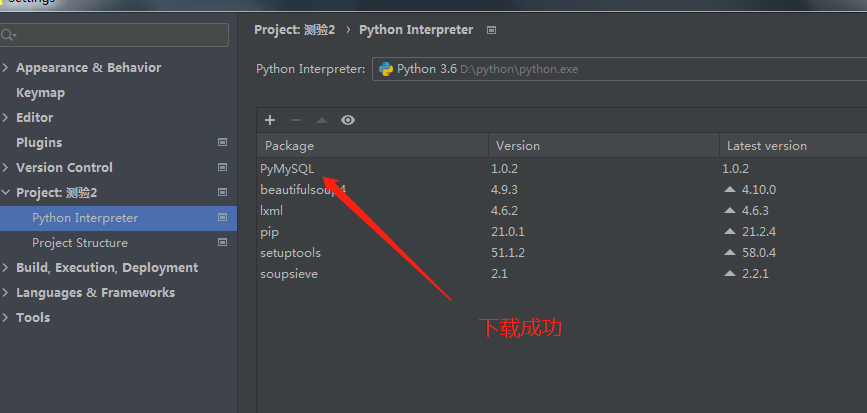The image size is (867, 413).
Task: Expand Build, Execution, Deployment section
Action: click(7, 268)
